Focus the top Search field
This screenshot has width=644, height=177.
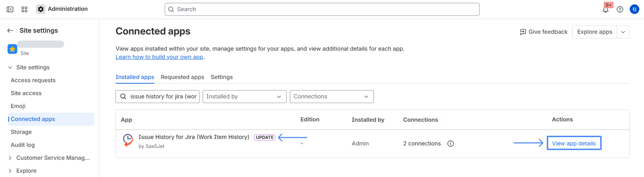(x=322, y=9)
